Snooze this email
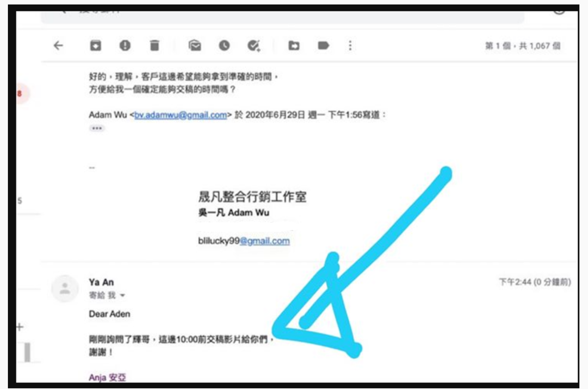The width and height of the screenshot is (588, 389). (225, 45)
